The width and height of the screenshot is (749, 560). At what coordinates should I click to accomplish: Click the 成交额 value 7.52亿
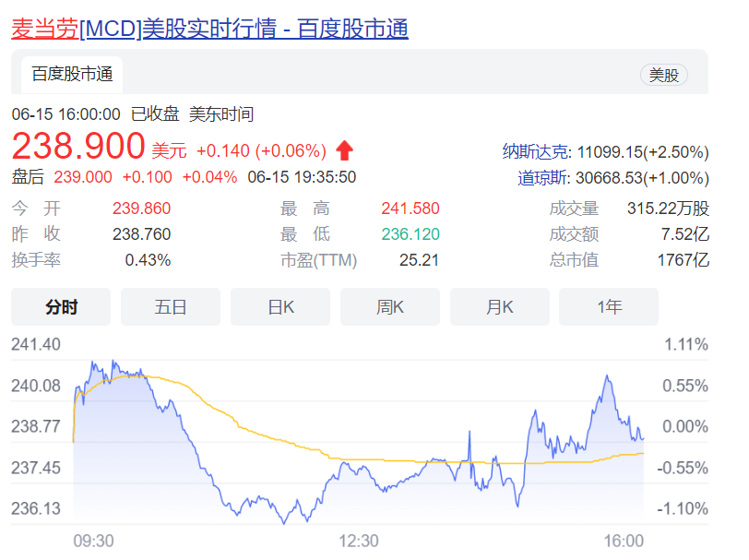pyautogui.click(x=685, y=234)
